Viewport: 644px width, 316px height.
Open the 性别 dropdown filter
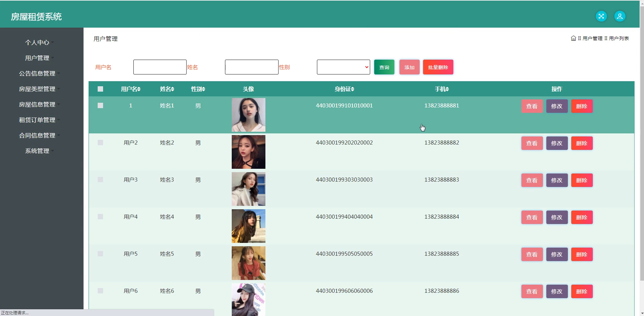click(x=343, y=67)
